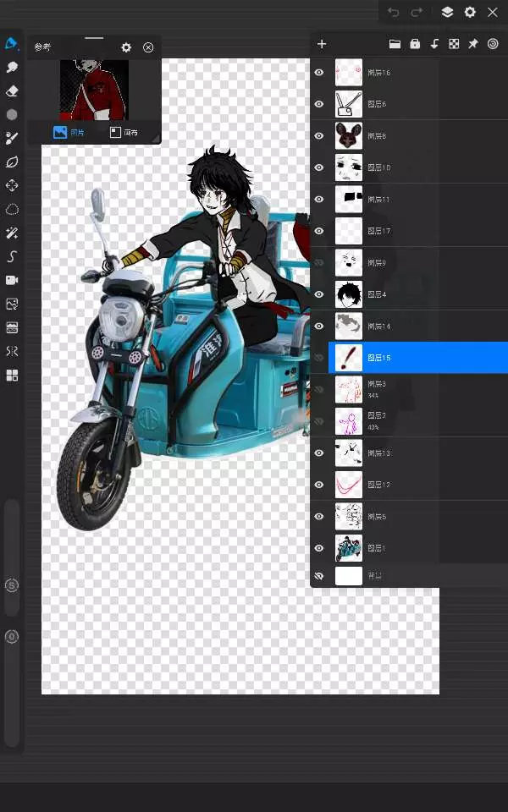This screenshot has height=812, width=508.
Task: Switch reference to 图片 tab
Action: click(x=69, y=133)
